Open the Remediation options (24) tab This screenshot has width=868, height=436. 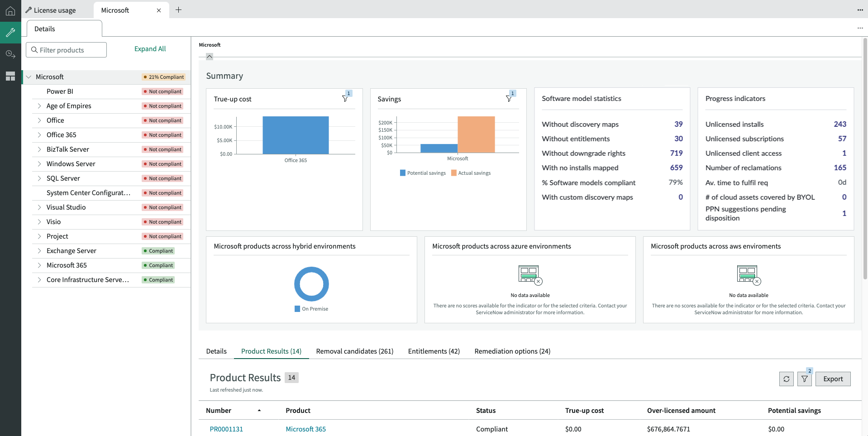point(512,351)
